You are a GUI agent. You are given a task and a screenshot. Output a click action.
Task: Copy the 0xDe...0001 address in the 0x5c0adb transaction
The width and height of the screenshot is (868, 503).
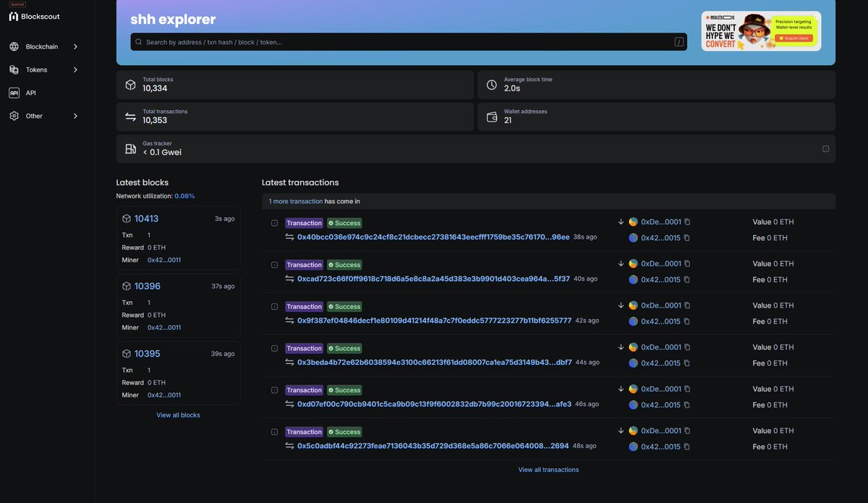(687, 431)
